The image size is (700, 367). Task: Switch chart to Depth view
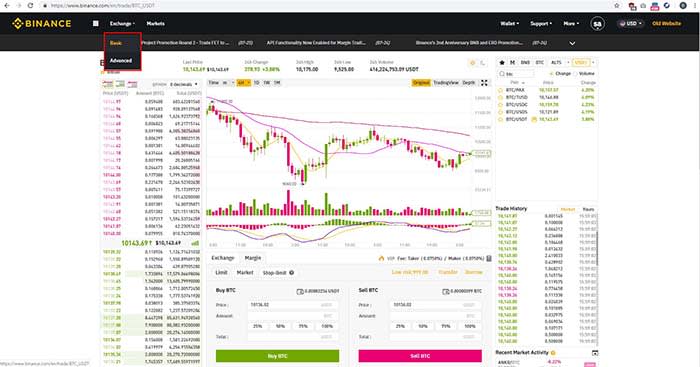(468, 83)
